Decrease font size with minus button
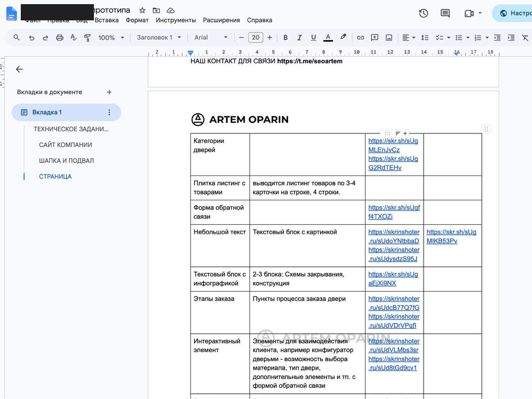The image size is (532, 399). [241, 37]
